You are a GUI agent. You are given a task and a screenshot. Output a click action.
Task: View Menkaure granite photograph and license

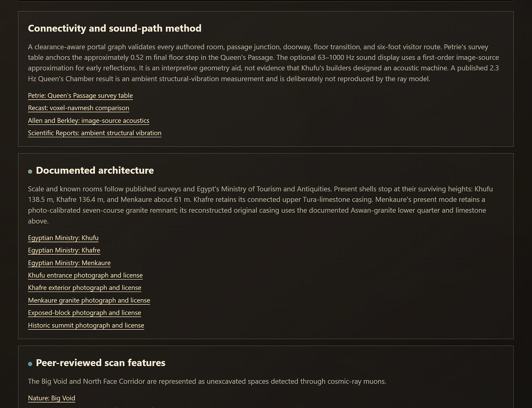(x=89, y=300)
